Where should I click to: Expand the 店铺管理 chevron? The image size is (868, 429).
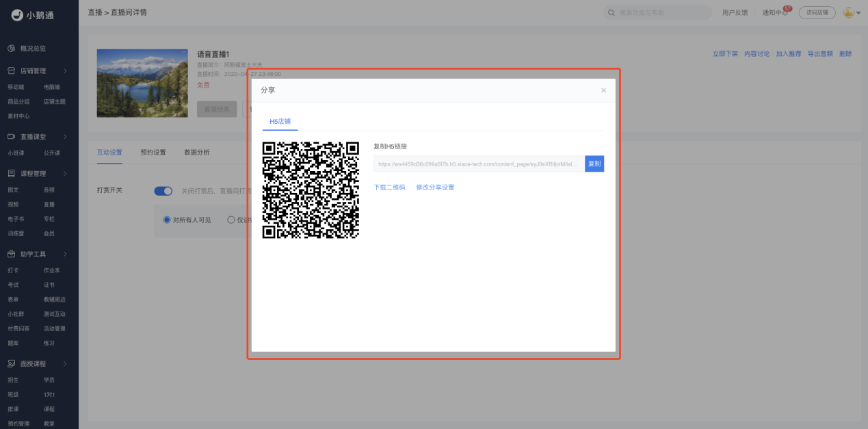(x=65, y=70)
